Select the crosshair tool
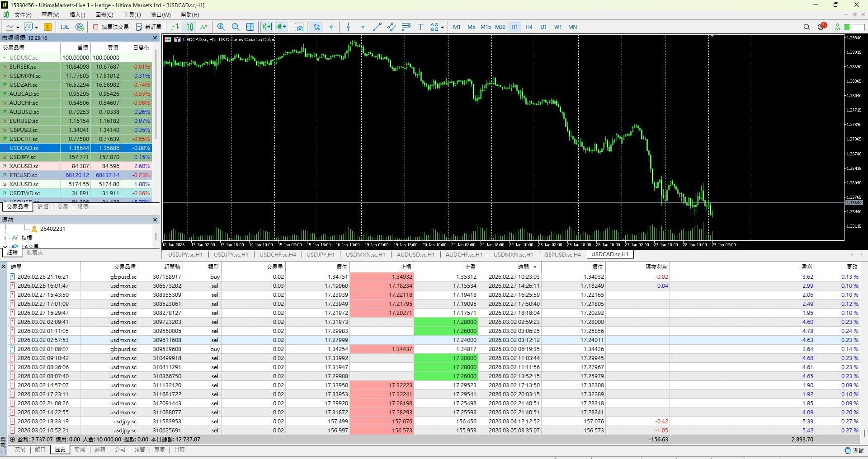This screenshot has height=459, width=868. [x=331, y=27]
